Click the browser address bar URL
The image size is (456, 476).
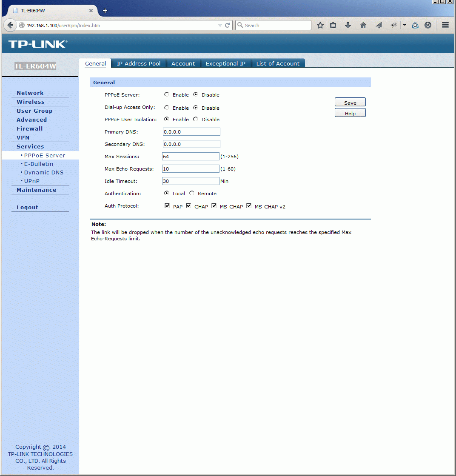click(63, 26)
